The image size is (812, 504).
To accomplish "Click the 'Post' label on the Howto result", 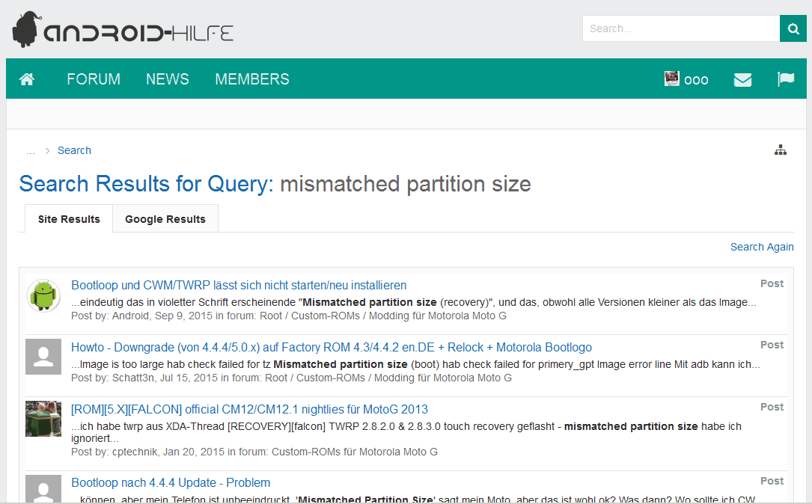I will tap(772, 345).
